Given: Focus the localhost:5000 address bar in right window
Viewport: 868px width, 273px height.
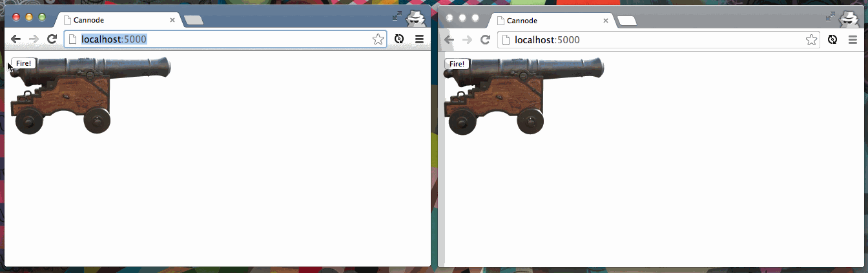Looking at the screenshot, I should pos(658,40).
